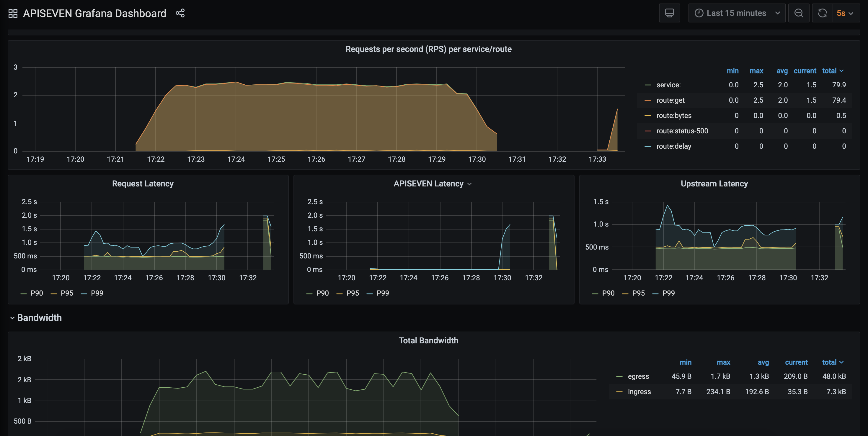The height and width of the screenshot is (436, 868).
Task: Click the 17:26 tick on RPS chart axis
Action: click(x=316, y=159)
